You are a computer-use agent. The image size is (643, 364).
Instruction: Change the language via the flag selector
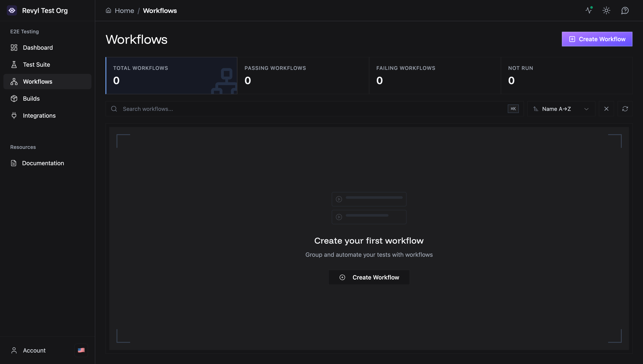click(81, 350)
